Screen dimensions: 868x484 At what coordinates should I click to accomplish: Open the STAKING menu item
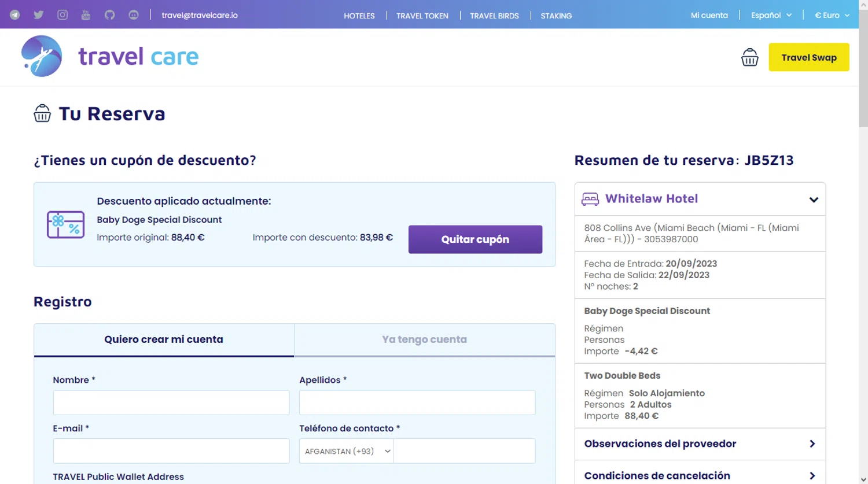click(x=556, y=16)
